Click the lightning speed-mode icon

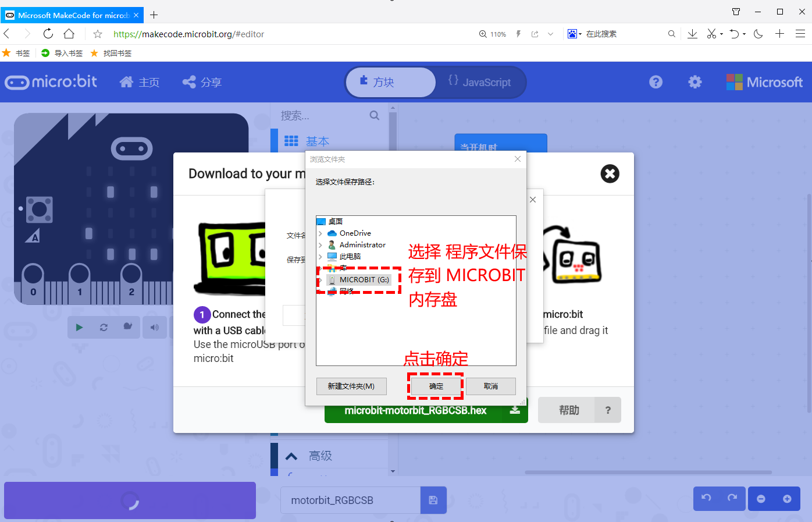click(518, 34)
